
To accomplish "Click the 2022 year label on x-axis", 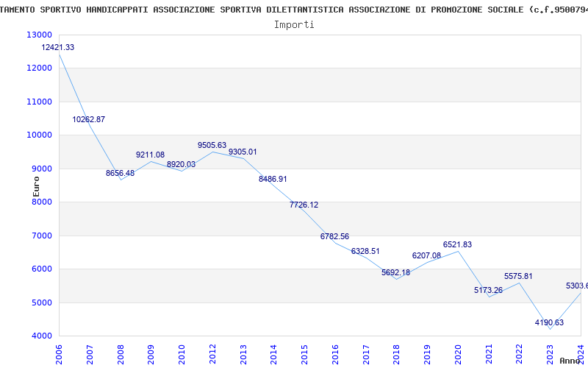I will click(520, 355).
